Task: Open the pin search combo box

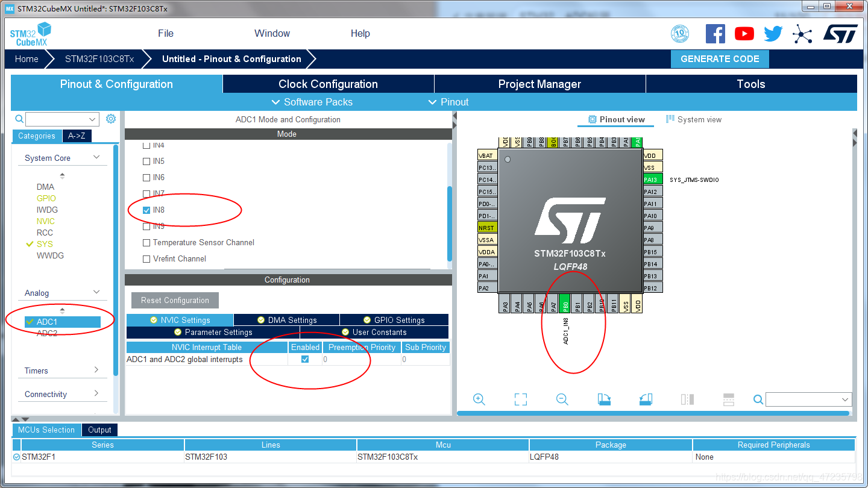Action: (808, 399)
